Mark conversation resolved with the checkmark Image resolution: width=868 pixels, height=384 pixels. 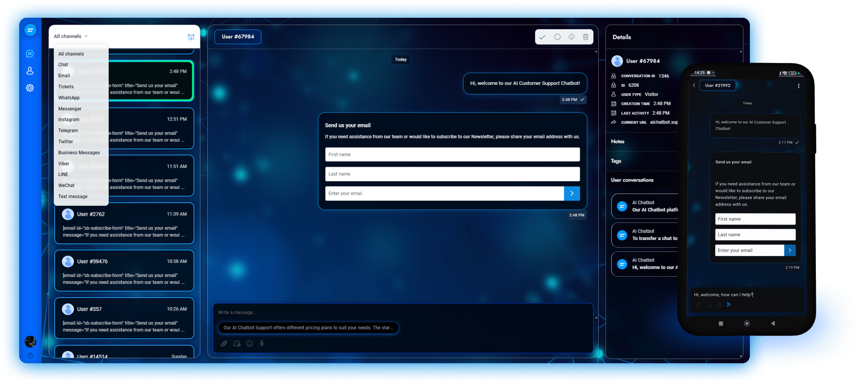click(542, 37)
